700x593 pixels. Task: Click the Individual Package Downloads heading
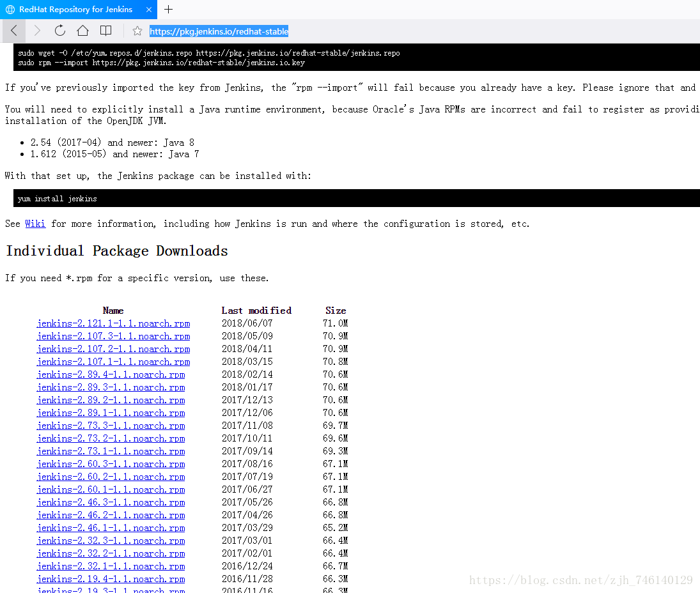click(117, 250)
